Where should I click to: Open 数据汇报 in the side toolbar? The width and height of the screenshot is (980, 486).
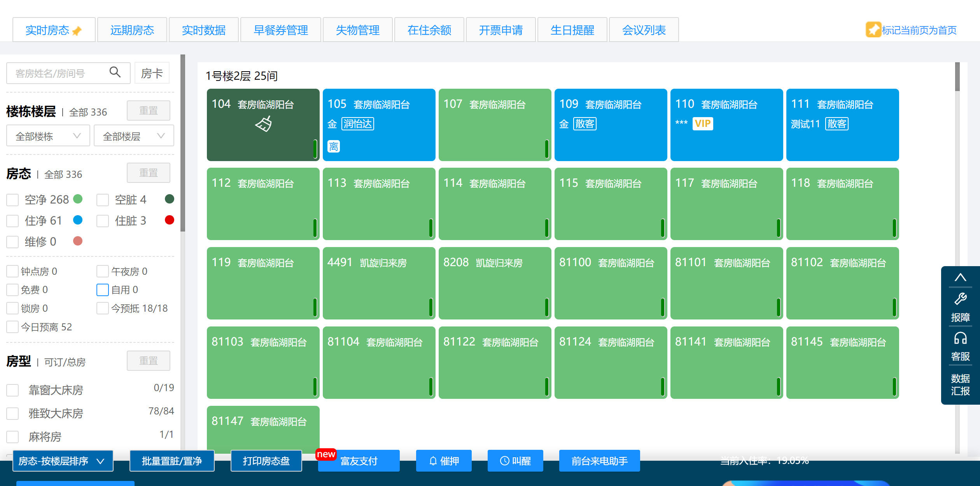click(x=960, y=384)
